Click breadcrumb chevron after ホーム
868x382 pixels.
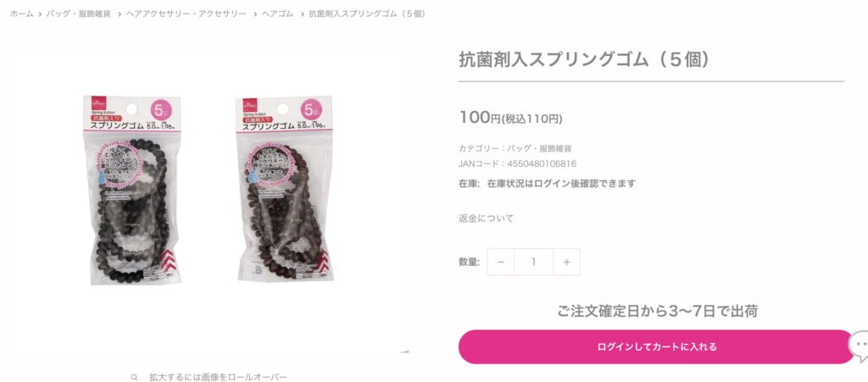(40, 14)
